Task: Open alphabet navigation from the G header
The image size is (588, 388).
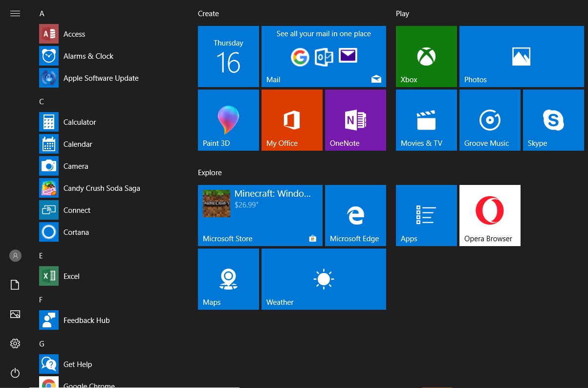Action: point(41,343)
